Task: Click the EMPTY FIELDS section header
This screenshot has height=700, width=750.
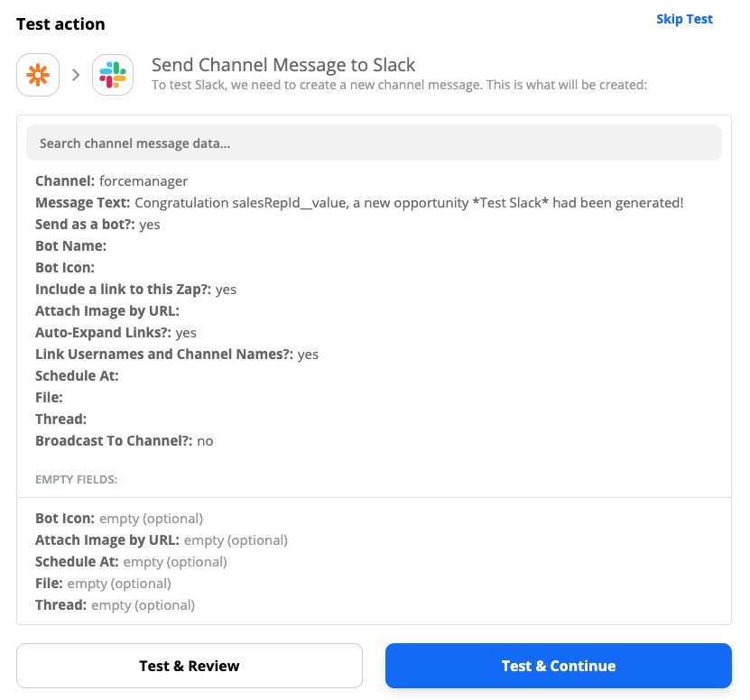Action: coord(76,480)
